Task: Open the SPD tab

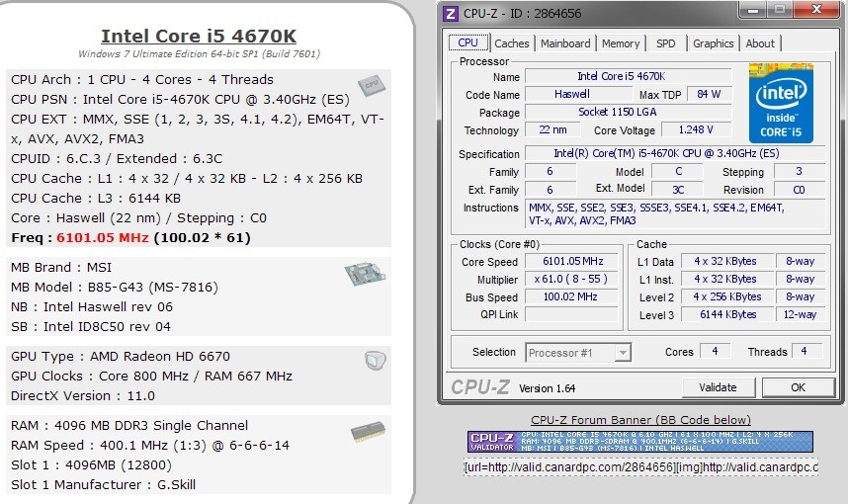Action: (x=666, y=43)
